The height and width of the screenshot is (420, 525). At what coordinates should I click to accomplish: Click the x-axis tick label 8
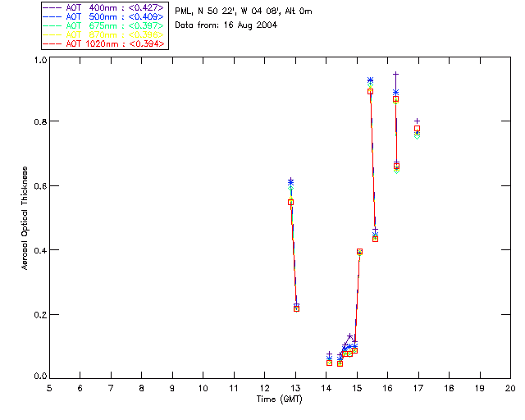click(142, 388)
